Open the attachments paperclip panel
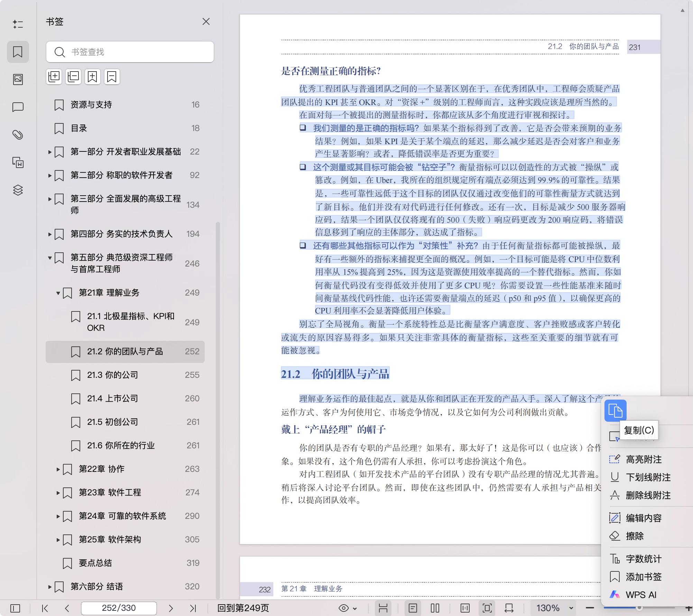Viewport: 693px width, 616px height. click(x=18, y=135)
